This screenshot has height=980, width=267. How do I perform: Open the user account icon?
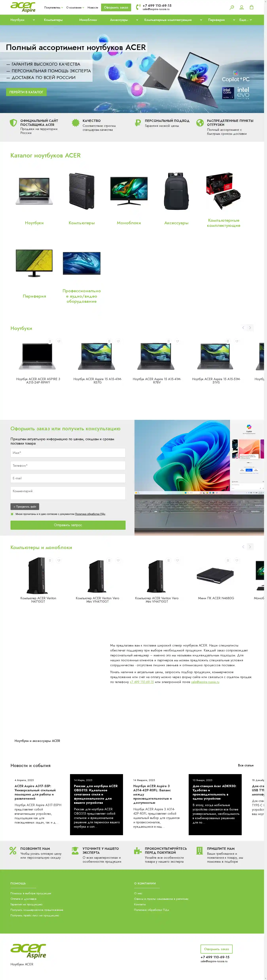tap(241, 8)
